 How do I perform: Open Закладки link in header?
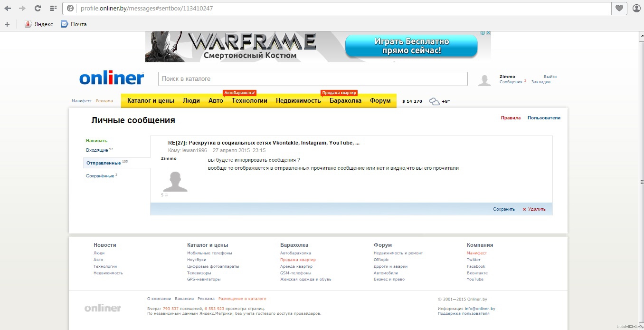pos(540,82)
